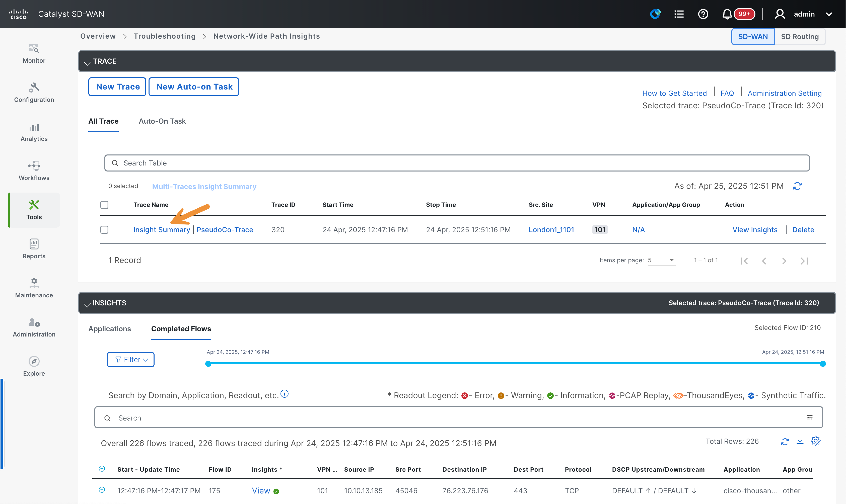Open the London1_1101 source site link

coord(551,230)
